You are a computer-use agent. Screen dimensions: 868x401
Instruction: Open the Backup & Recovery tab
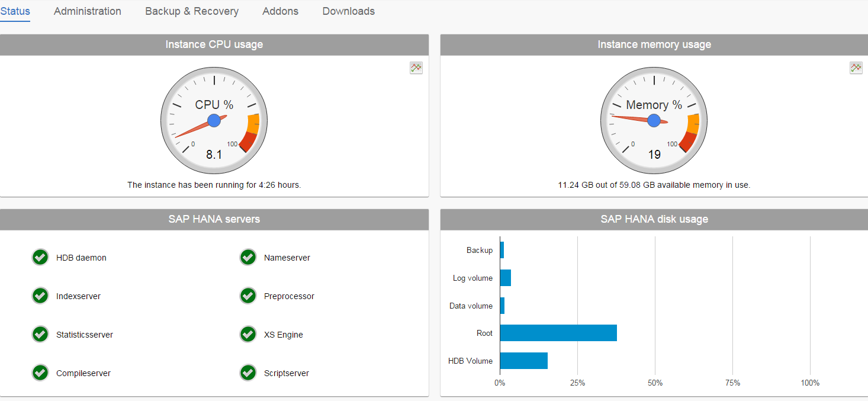pyautogui.click(x=192, y=11)
